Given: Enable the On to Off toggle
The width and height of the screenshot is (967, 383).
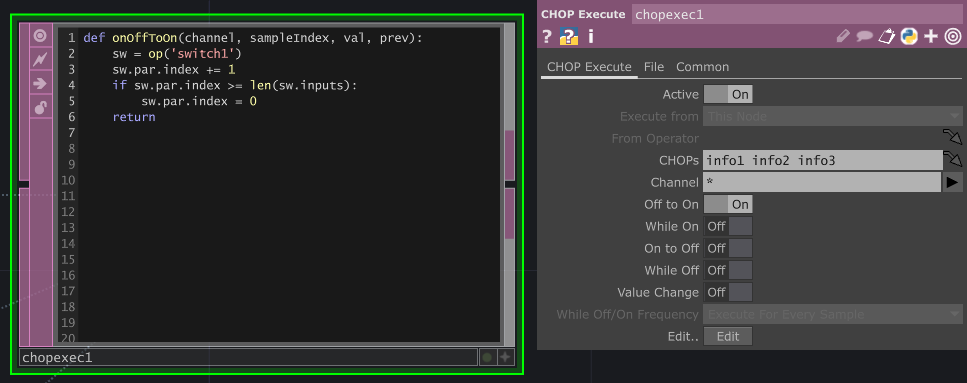Looking at the screenshot, I should click(x=728, y=248).
